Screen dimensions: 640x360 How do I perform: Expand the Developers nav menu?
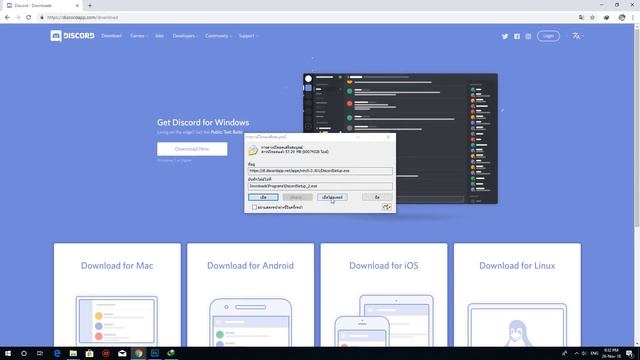click(185, 36)
